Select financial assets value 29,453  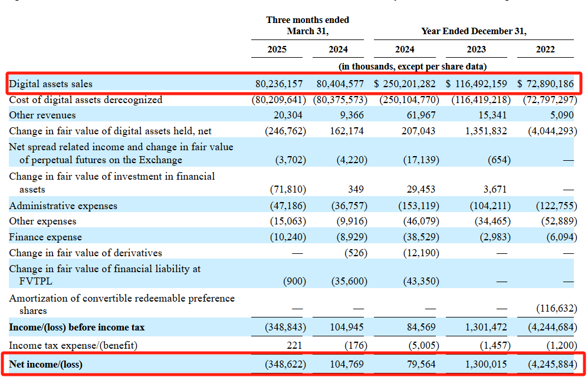pyautogui.click(x=422, y=190)
